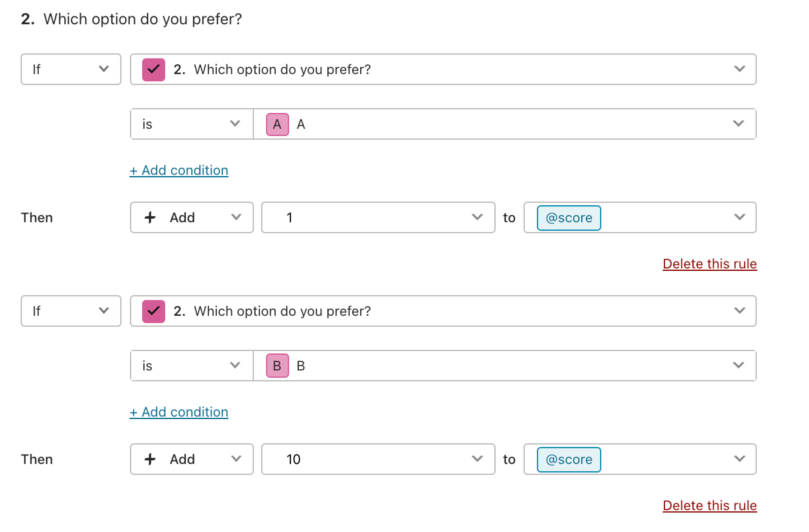Click the pink B badge in second condition
Screen dimensions: 809x532
[277, 365]
